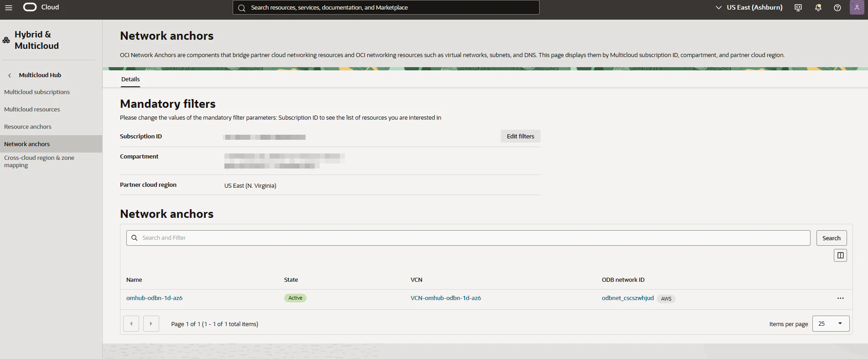Open the US East (Ashburn) region selector
This screenshot has height=359, width=868.
click(x=749, y=7)
